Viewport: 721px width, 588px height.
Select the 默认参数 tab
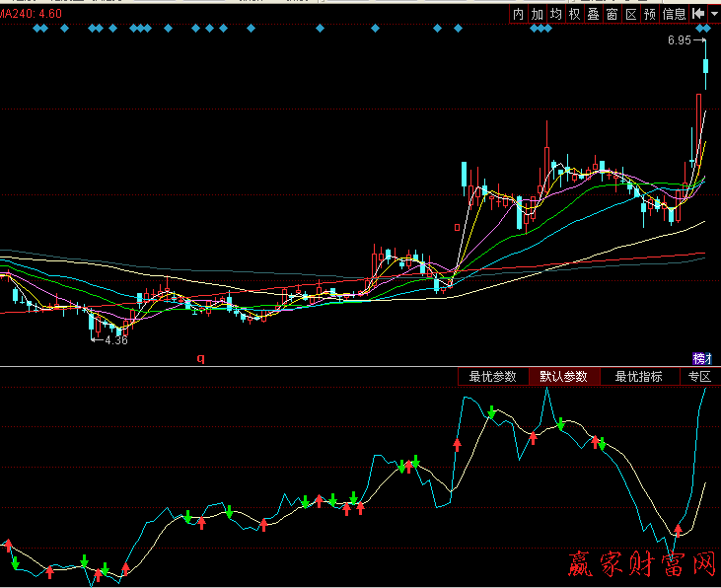coord(563,376)
